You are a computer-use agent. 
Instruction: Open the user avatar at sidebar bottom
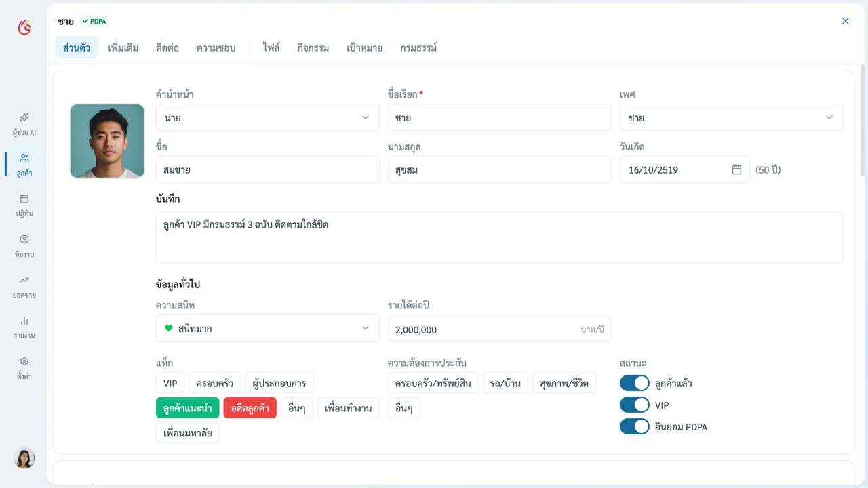click(x=24, y=458)
